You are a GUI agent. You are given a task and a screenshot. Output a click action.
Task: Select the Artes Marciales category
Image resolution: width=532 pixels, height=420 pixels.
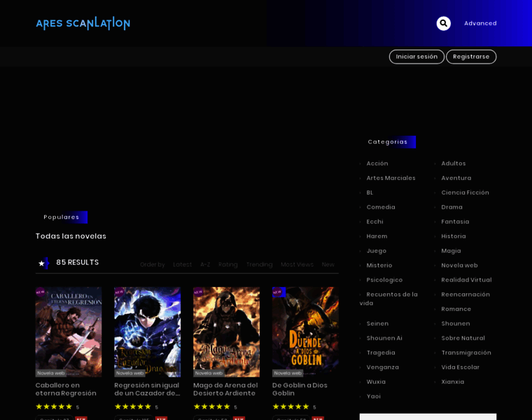391,178
